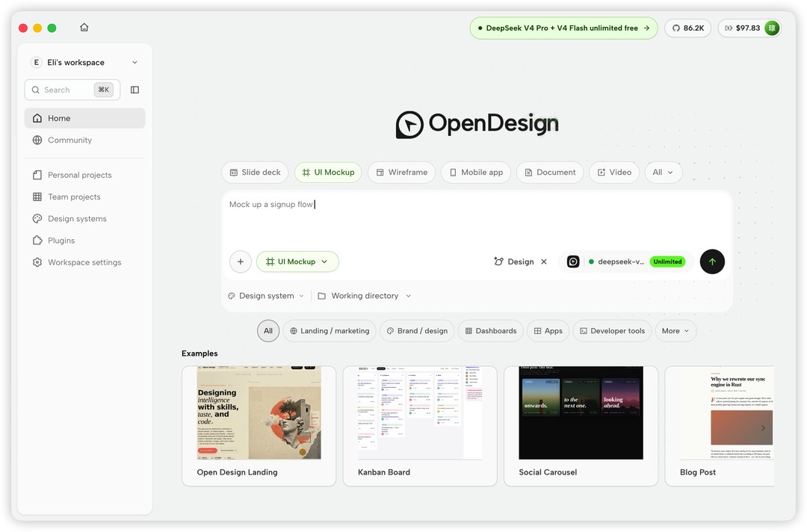Open Plugins in sidebar
This screenshot has height=532, width=807.
click(x=85, y=241)
